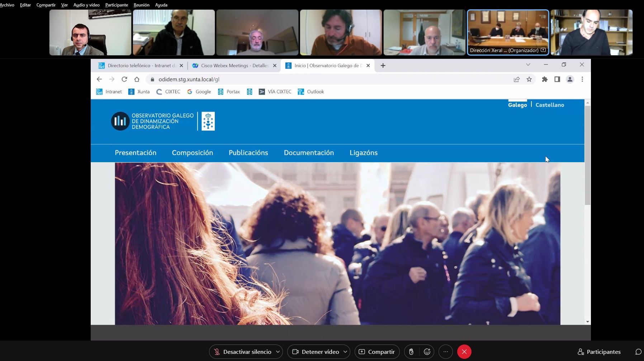Toggle Desactivar silencio microphone button
The height and width of the screenshot is (361, 644).
coord(243,352)
